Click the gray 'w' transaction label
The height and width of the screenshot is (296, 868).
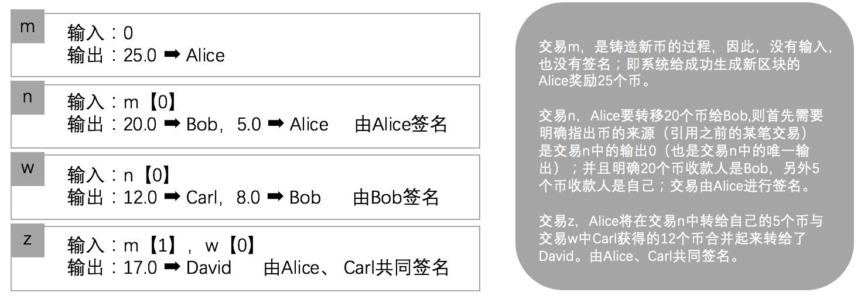point(28,170)
